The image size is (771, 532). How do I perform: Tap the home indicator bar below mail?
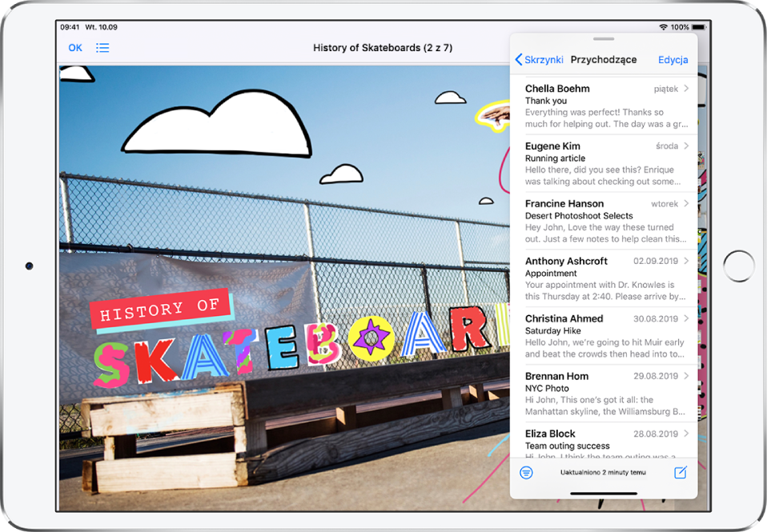click(x=604, y=494)
